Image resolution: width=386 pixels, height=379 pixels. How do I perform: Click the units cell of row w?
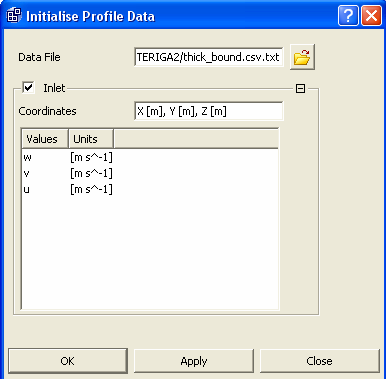pos(91,157)
